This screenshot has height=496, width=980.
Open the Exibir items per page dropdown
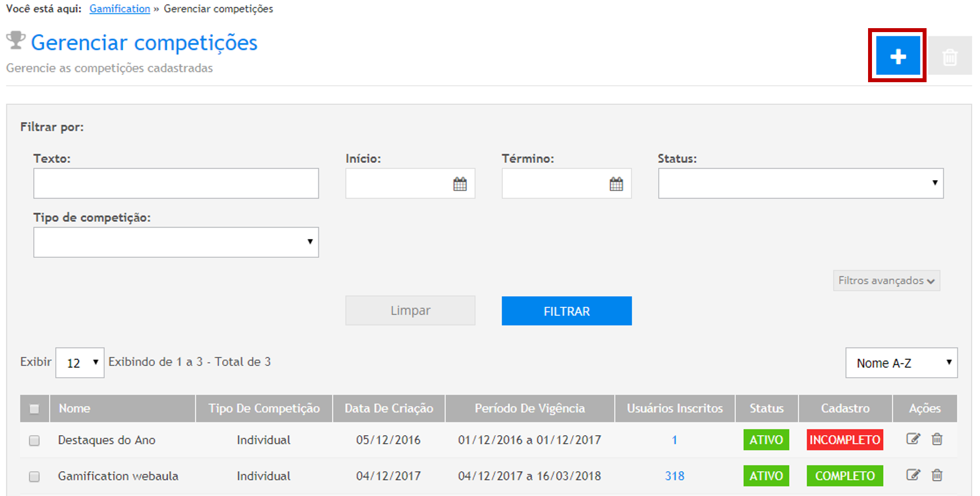[80, 363]
